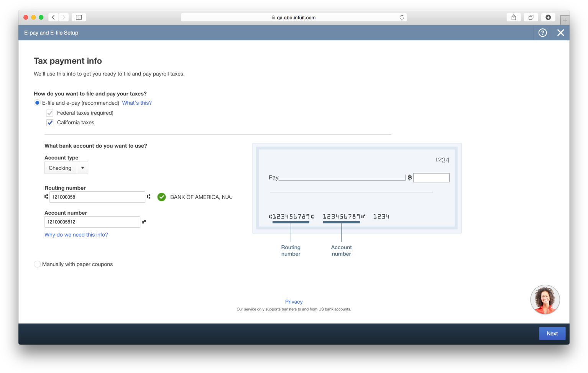Open the Account type Checking dropdown
The width and height of the screenshot is (588, 373).
66,168
